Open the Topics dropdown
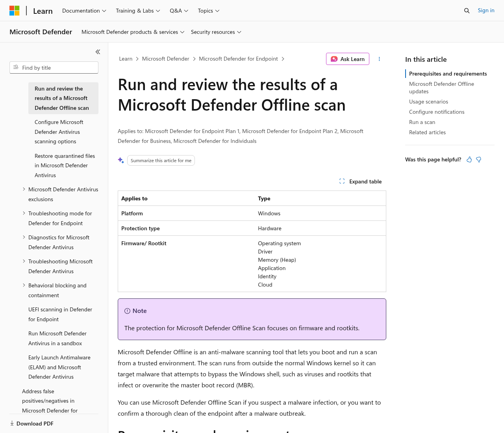The height and width of the screenshot is (433, 504). (x=209, y=11)
